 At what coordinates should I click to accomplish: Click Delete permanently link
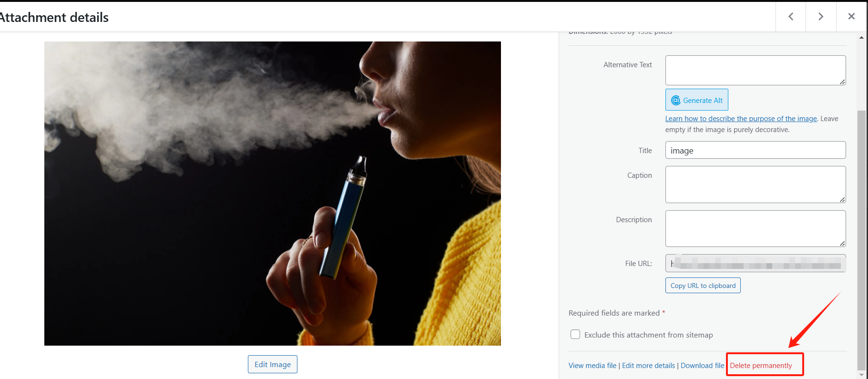coord(761,366)
